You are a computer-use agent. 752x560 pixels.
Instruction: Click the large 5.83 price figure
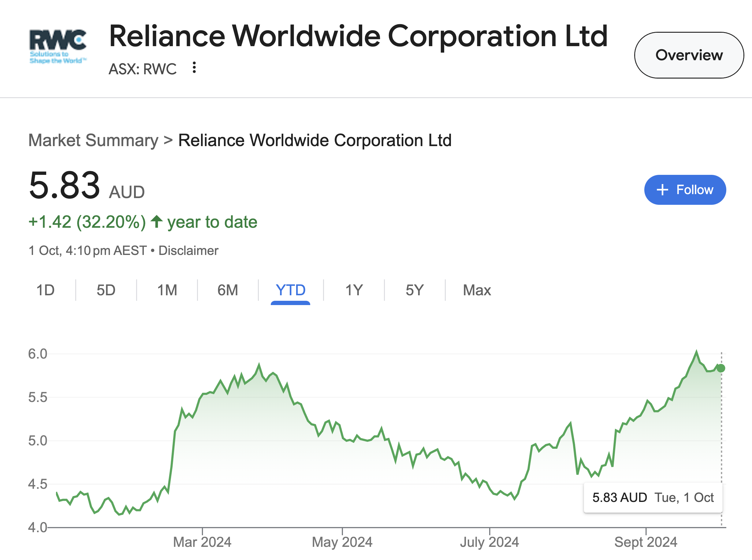[65, 185]
